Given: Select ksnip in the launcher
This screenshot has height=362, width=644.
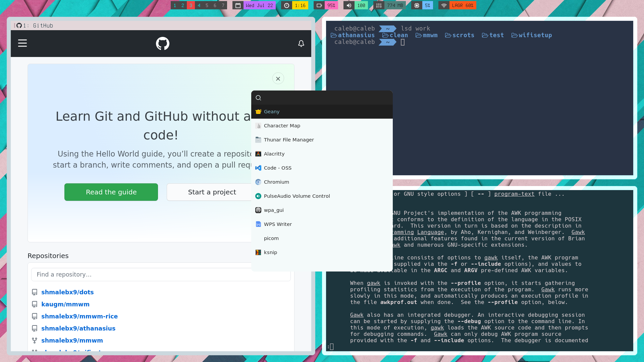Looking at the screenshot, I should click(270, 252).
